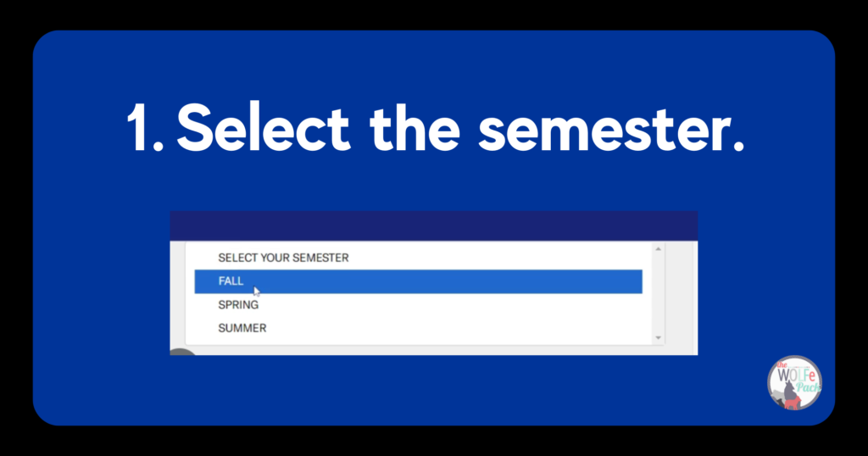Click the word "Select" in the title
Image resolution: width=868 pixels, height=456 pixels.
(264, 128)
